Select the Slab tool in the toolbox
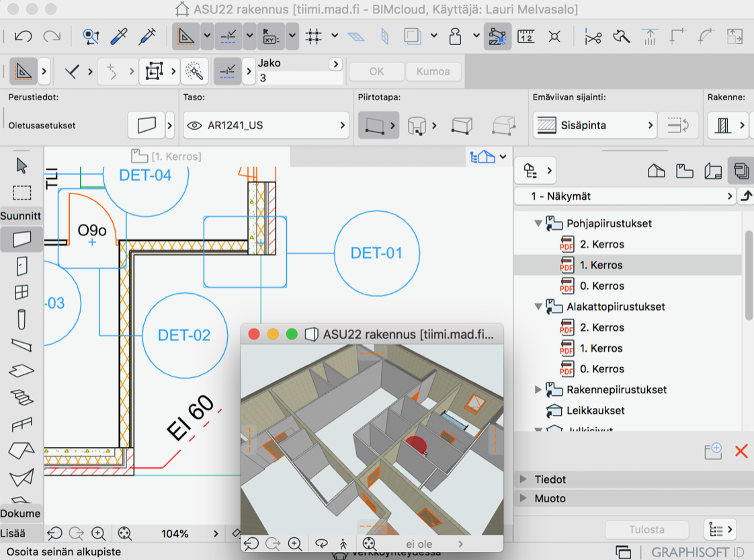This screenshot has width=754, height=560. (22, 370)
